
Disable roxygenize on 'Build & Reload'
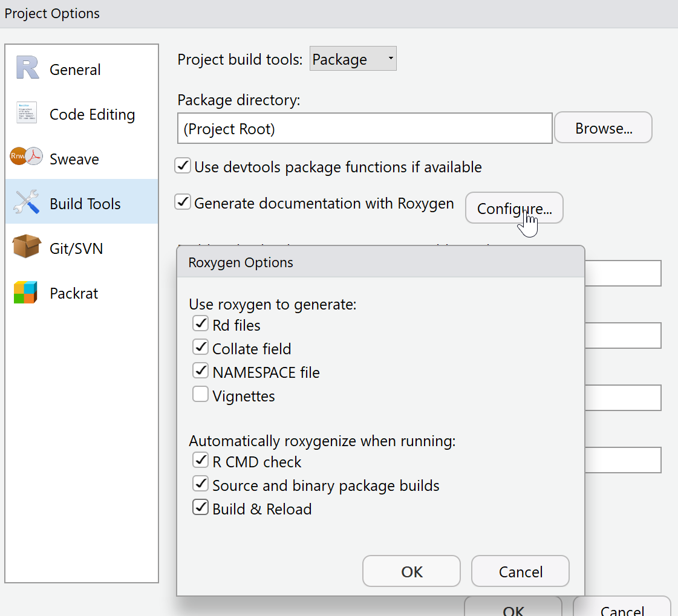click(200, 507)
